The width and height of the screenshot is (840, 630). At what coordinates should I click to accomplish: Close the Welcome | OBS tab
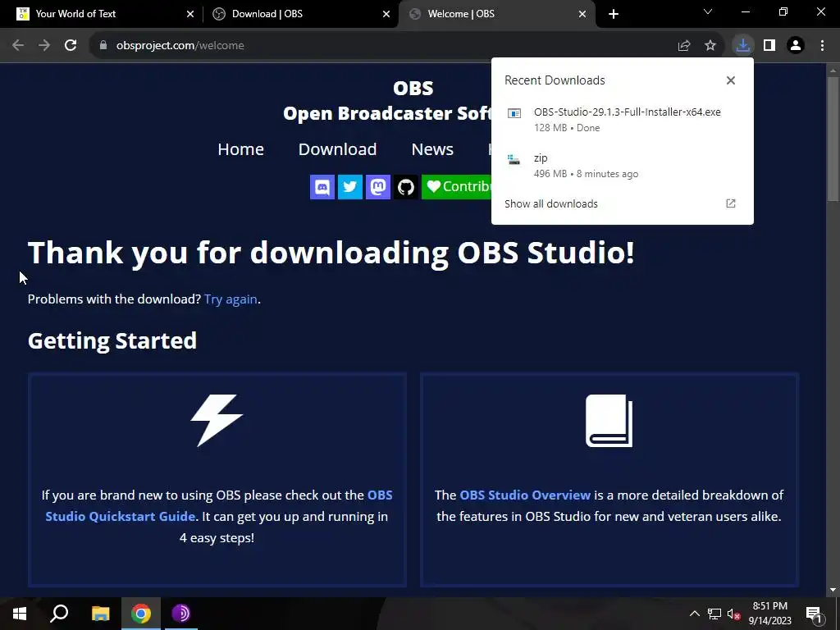coord(582,14)
